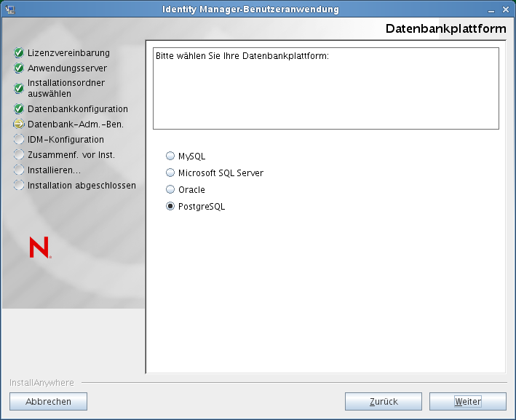Click the Zusammenf. vor Inst. step label

[71, 155]
